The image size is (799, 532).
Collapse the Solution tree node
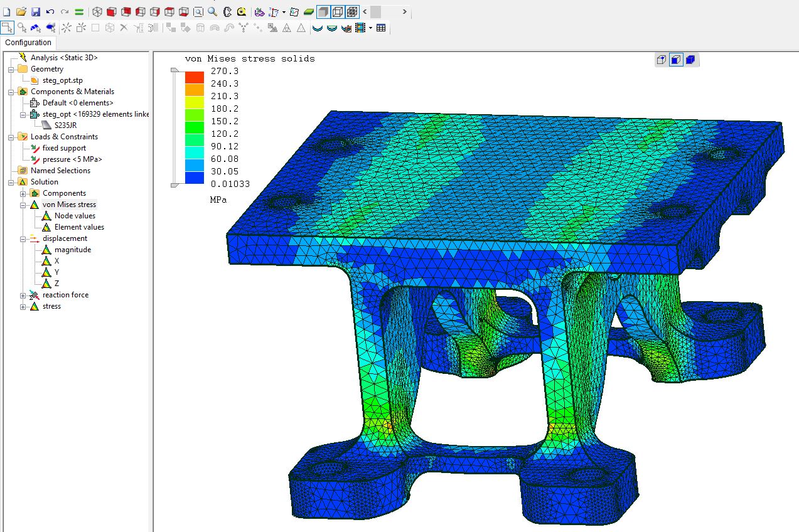11,182
